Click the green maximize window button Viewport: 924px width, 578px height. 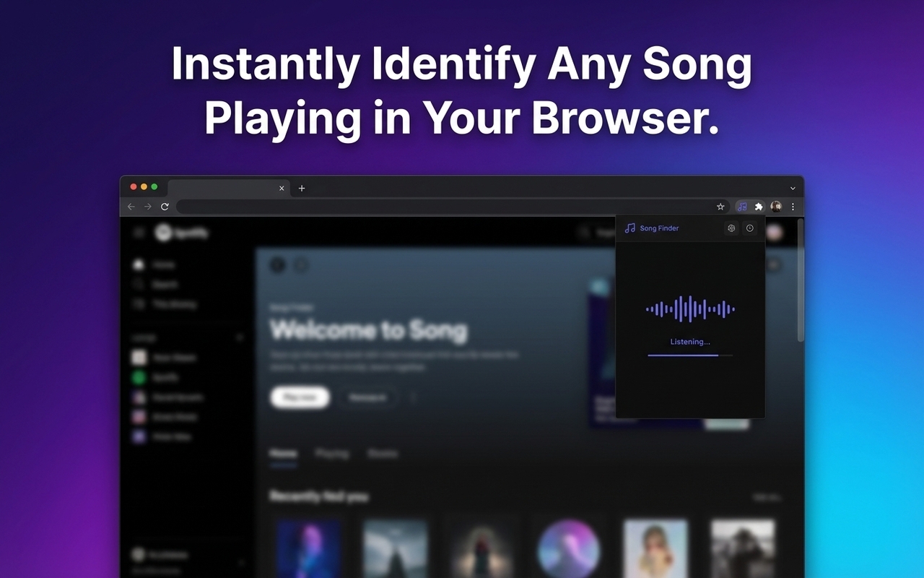[x=154, y=187]
